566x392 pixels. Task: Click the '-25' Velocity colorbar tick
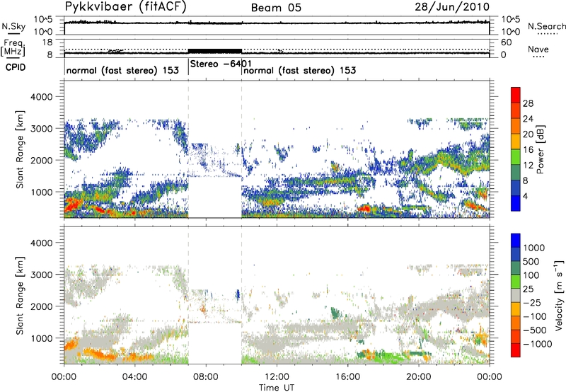click(x=533, y=302)
